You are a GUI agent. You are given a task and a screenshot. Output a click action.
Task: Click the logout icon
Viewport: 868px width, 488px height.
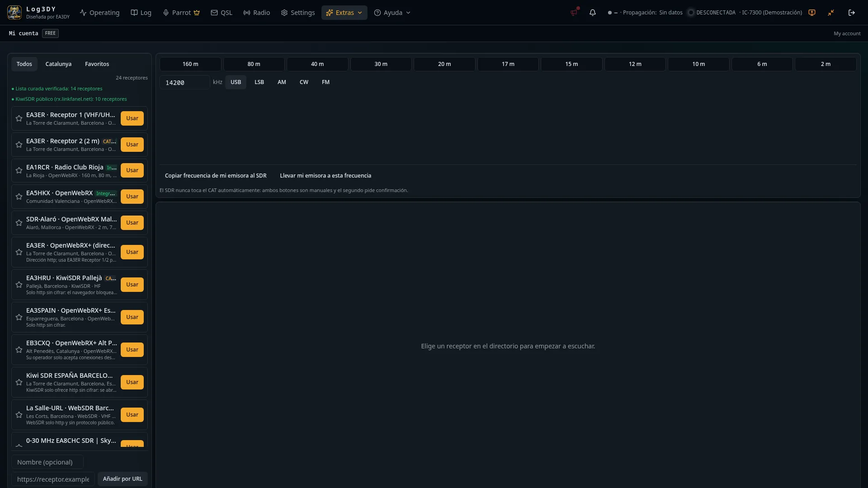pos(852,13)
